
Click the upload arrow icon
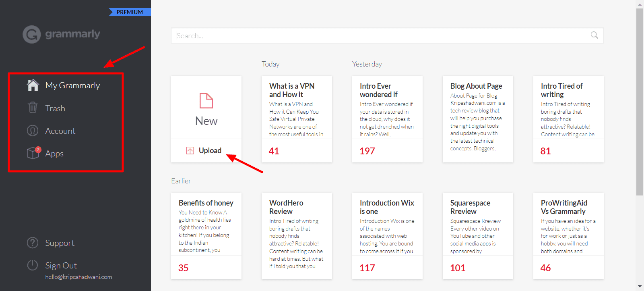click(x=190, y=151)
